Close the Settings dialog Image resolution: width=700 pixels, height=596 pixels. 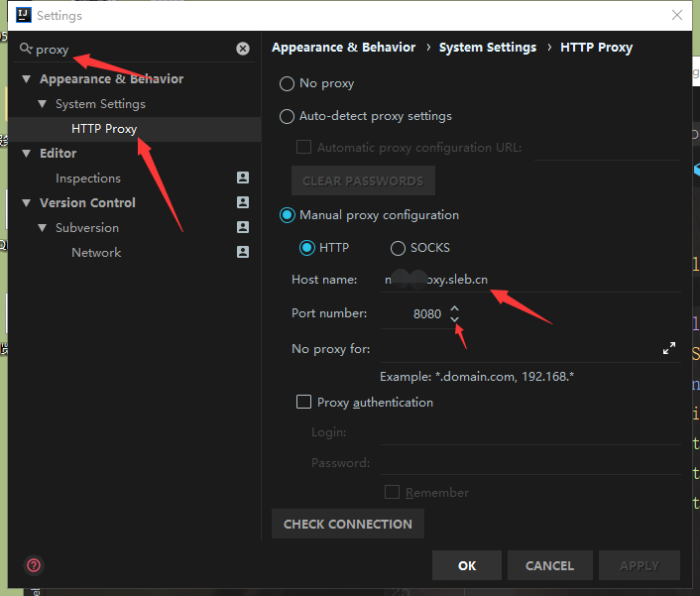[677, 15]
